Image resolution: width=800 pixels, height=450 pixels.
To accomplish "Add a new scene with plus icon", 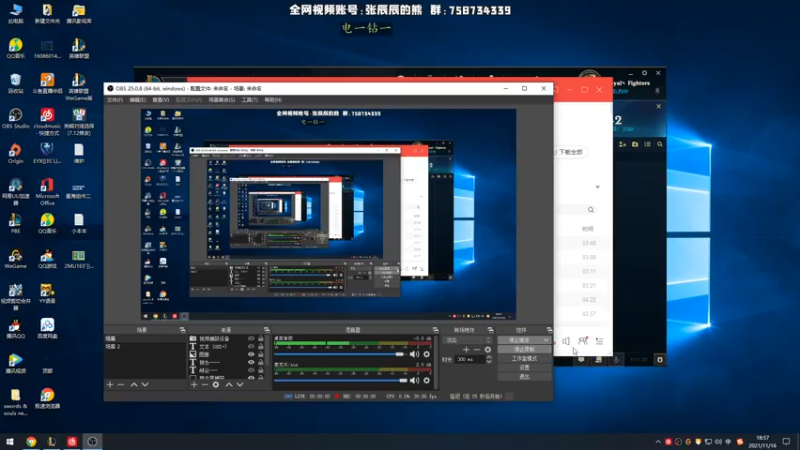I will (110, 385).
